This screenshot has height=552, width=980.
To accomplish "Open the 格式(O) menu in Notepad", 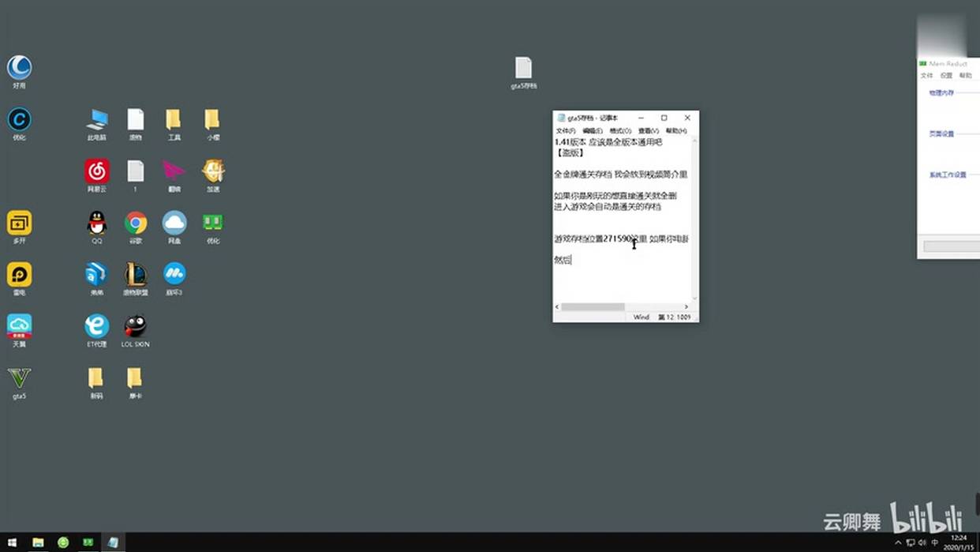I will pyautogui.click(x=620, y=131).
